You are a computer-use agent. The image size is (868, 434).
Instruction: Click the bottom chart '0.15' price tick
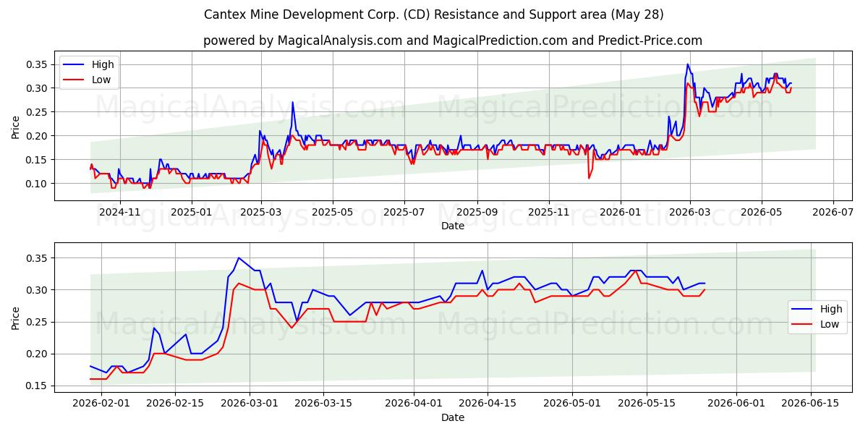point(38,386)
